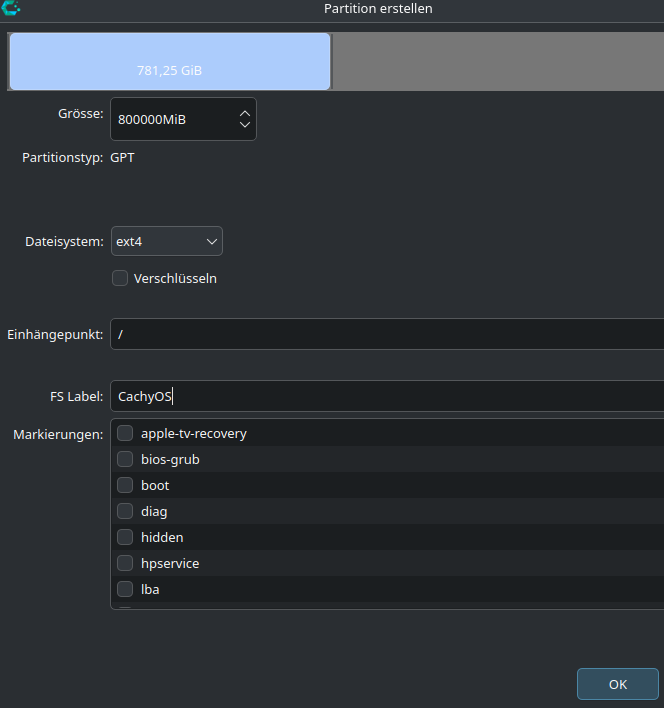Check the bios-grub flag
Image resolution: width=664 pixels, height=708 pixels.
click(125, 459)
